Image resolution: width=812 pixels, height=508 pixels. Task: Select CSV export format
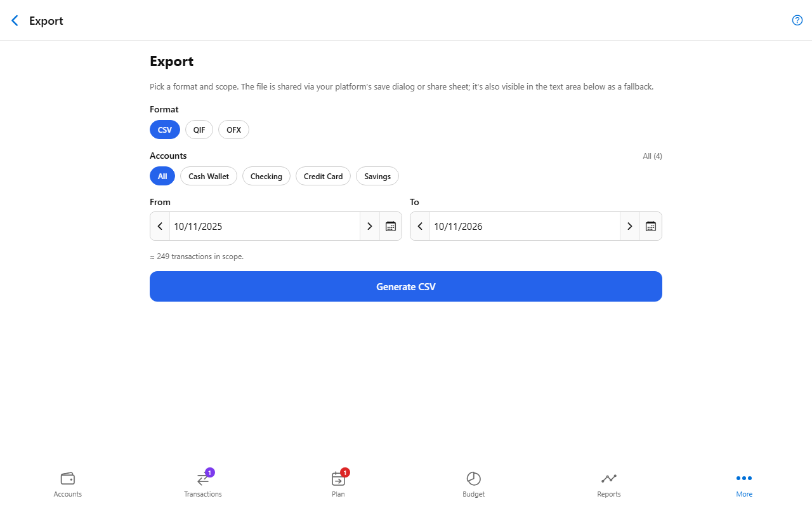point(165,130)
